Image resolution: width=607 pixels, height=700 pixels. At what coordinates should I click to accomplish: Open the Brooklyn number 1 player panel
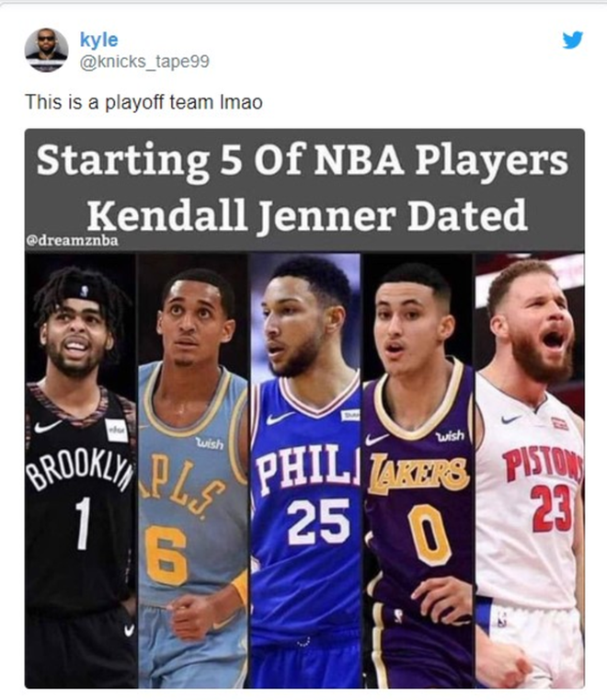80,471
